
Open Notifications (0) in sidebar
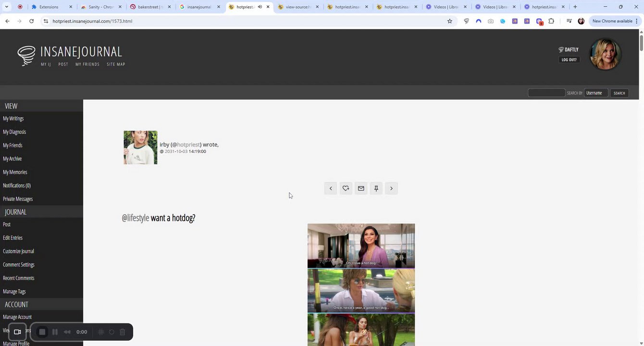tap(17, 185)
